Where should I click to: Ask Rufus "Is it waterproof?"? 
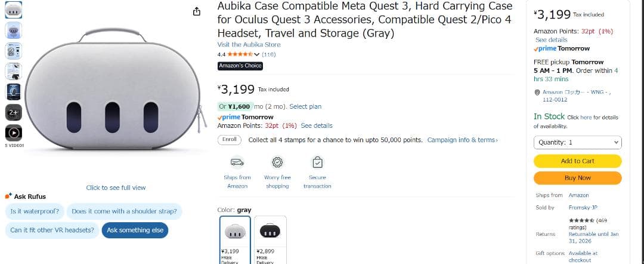pyautogui.click(x=35, y=211)
